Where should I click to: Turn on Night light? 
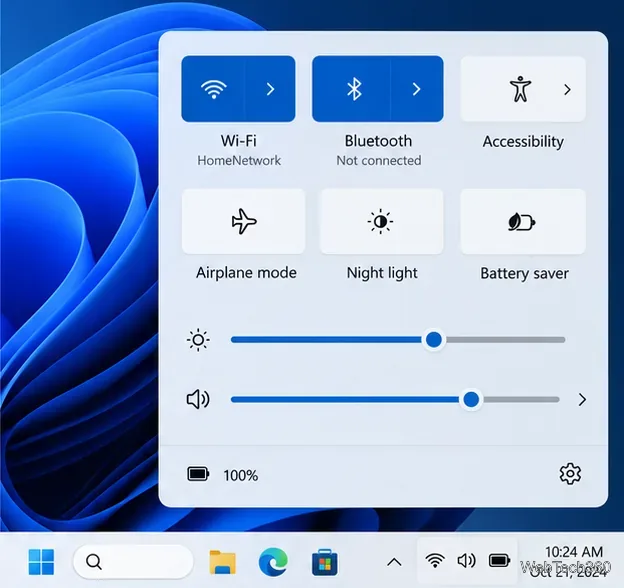[x=381, y=221]
